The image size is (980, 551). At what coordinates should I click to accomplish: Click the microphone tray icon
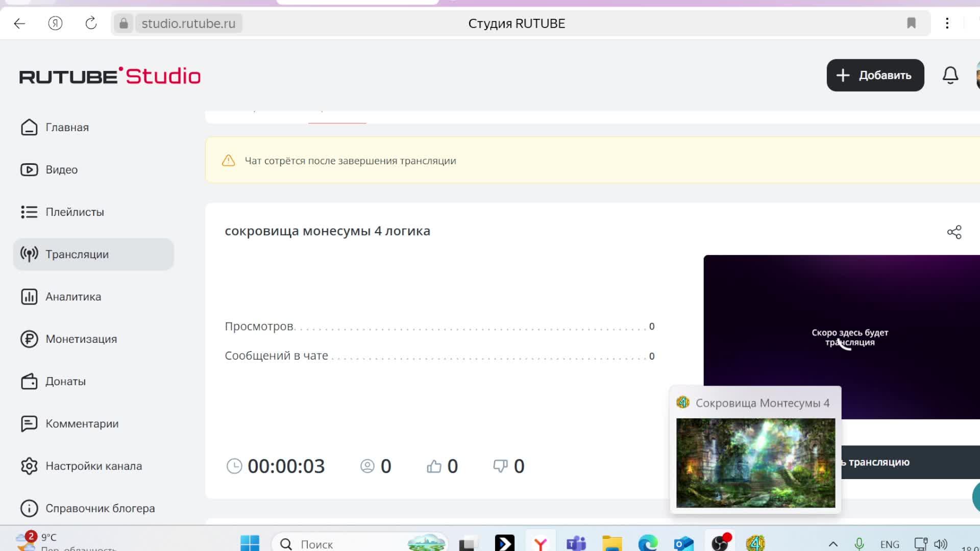859,544
